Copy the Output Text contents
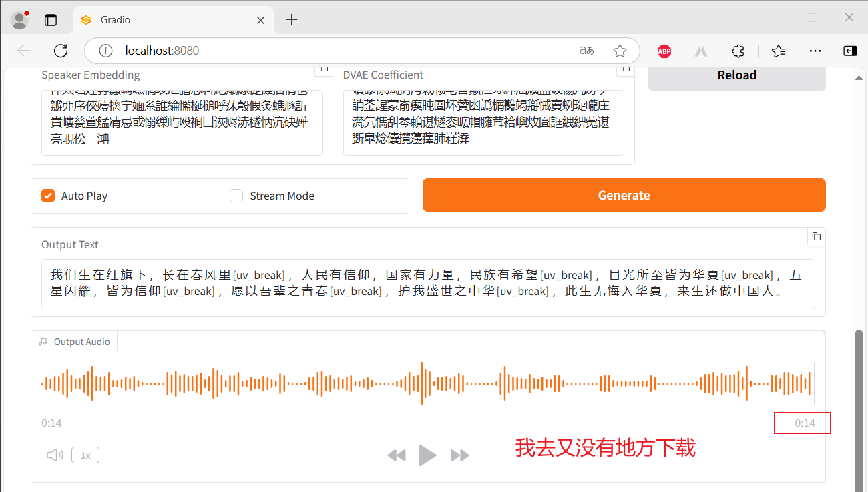This screenshot has height=492, width=868. point(816,236)
